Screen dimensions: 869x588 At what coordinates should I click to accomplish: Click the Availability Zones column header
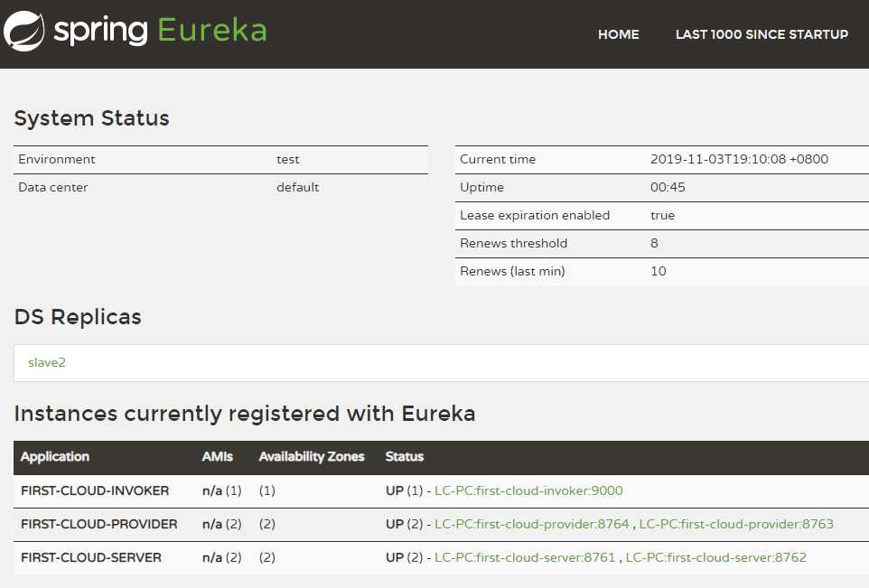312,457
